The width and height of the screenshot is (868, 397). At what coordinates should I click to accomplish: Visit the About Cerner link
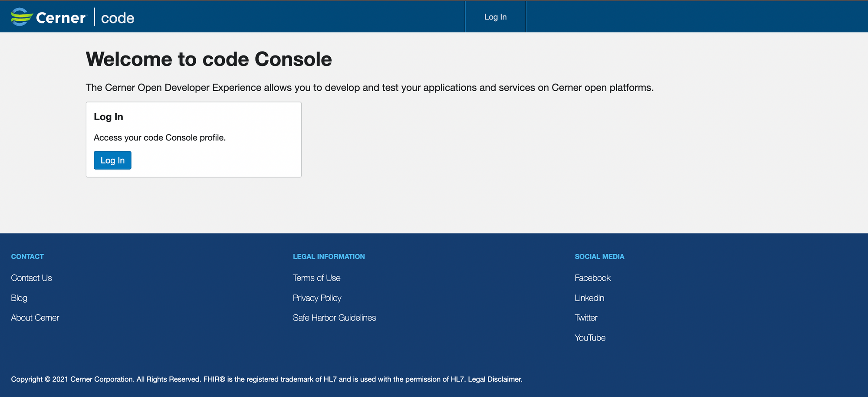click(x=35, y=318)
